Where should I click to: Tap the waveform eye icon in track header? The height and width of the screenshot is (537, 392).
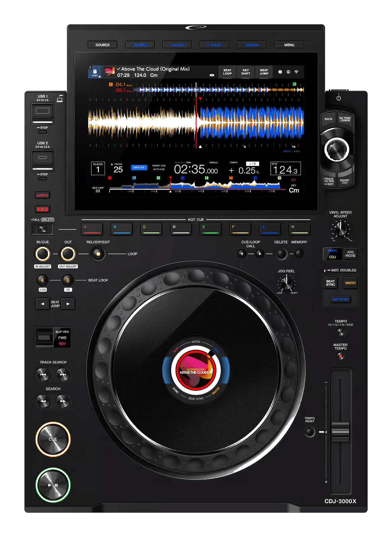(x=212, y=75)
